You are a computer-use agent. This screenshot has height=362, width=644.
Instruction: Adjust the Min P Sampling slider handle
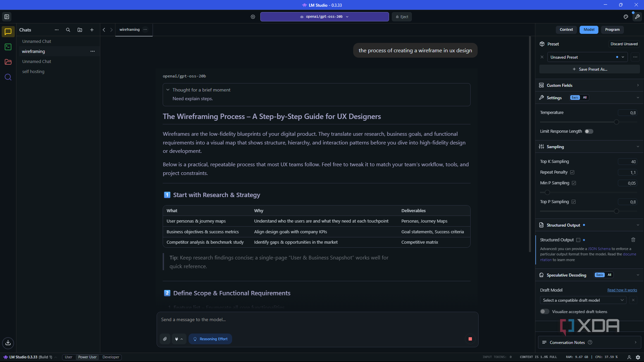click(x=547, y=192)
